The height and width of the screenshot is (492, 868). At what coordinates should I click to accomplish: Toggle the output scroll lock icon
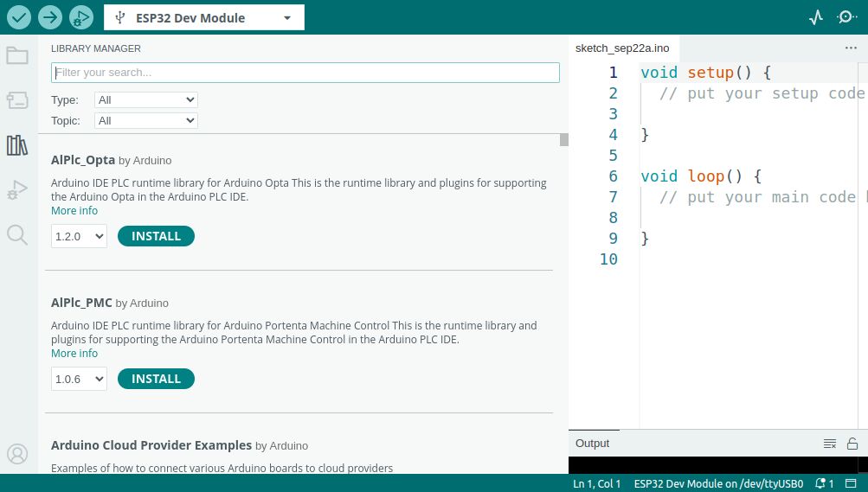coord(852,444)
